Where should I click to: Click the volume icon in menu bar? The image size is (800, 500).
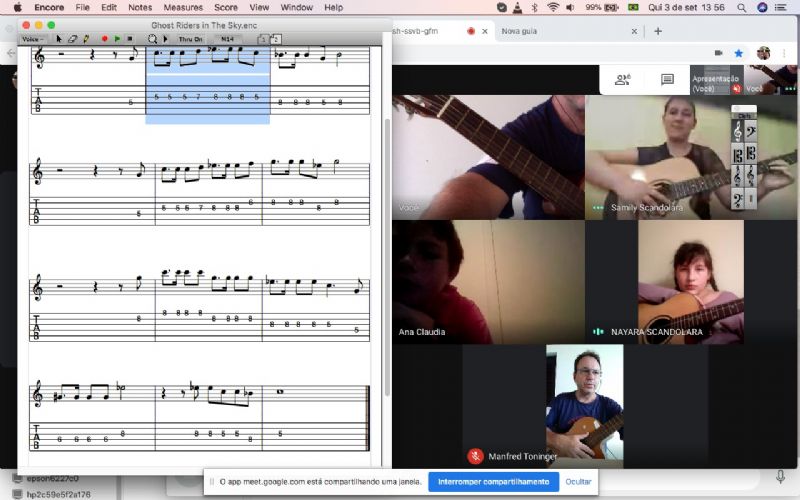(x=570, y=7)
